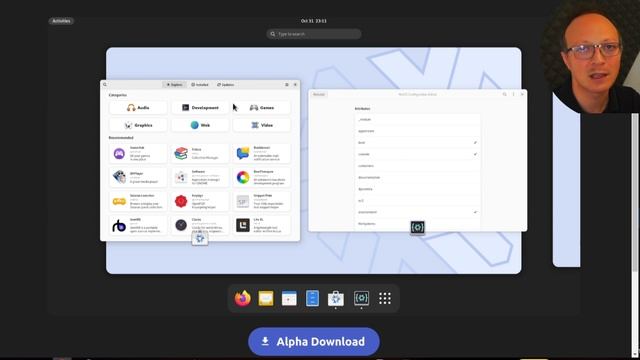Click the snowflake icon badge under Software Center window
The width and height of the screenshot is (640, 360).
pos(200,238)
